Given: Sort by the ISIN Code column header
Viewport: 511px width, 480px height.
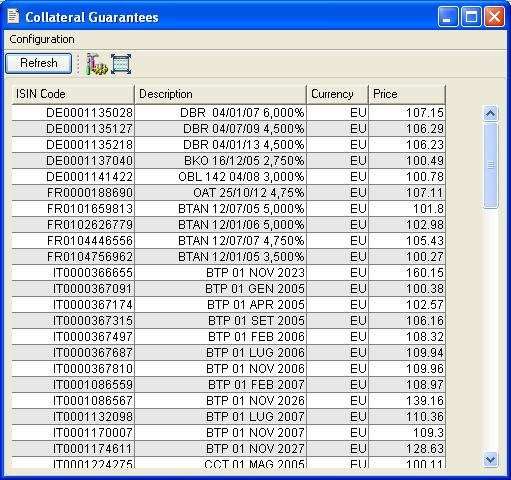Looking at the screenshot, I should click(x=73, y=94).
